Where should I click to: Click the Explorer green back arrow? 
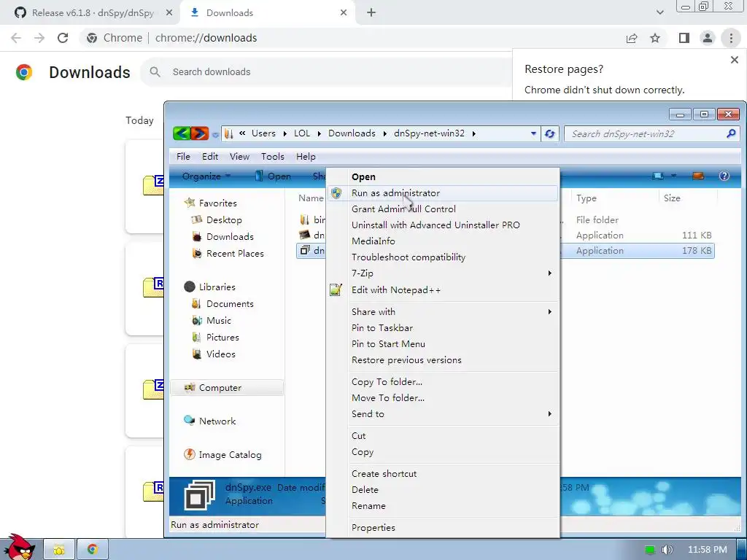pos(182,133)
